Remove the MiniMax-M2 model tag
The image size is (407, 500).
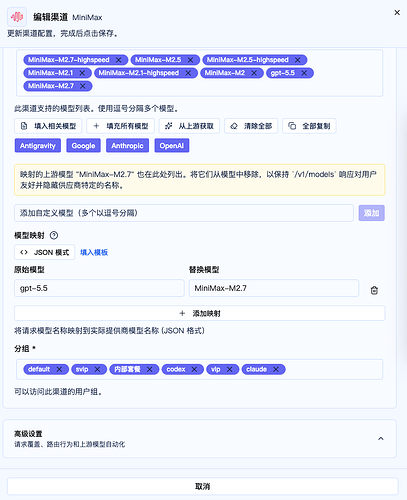[x=254, y=73]
